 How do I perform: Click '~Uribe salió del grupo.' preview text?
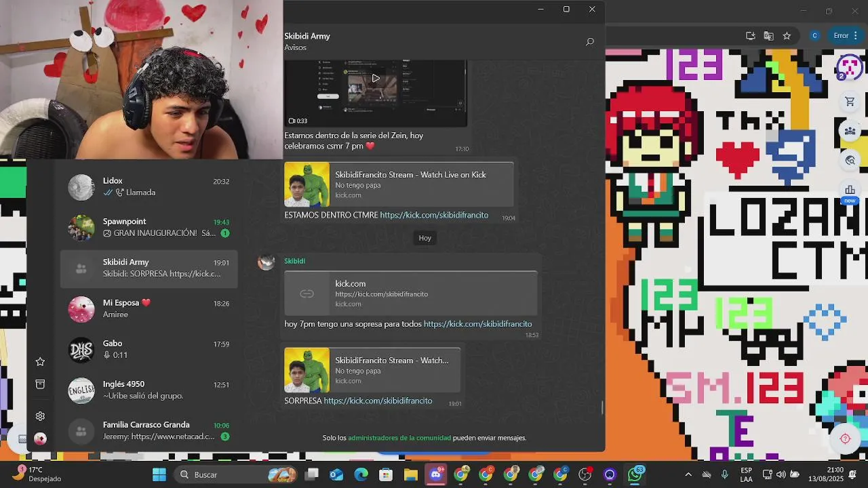tap(143, 396)
